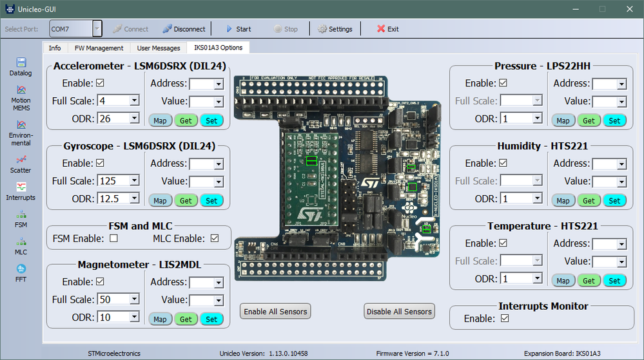The image size is (644, 360).
Task: Open the Interrupts view in the sidebar
Action: [21, 192]
